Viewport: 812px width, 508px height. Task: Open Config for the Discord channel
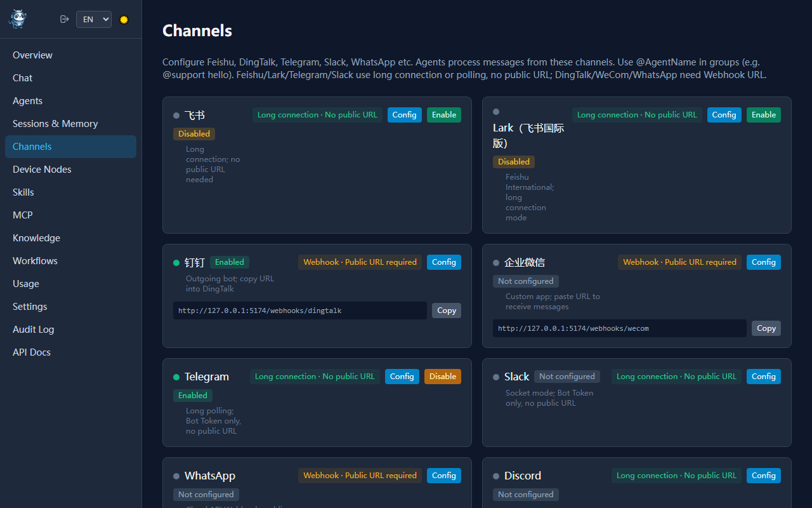pyautogui.click(x=764, y=476)
